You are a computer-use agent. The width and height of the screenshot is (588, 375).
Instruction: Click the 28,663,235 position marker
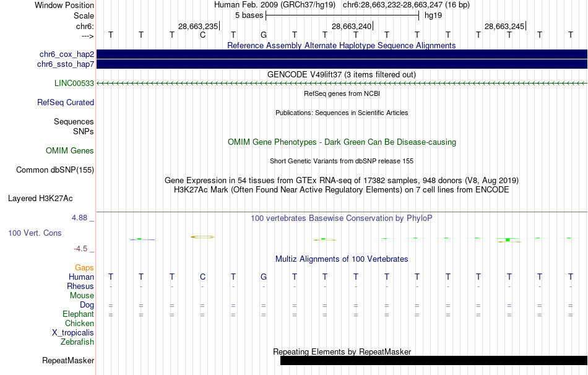pos(198,26)
